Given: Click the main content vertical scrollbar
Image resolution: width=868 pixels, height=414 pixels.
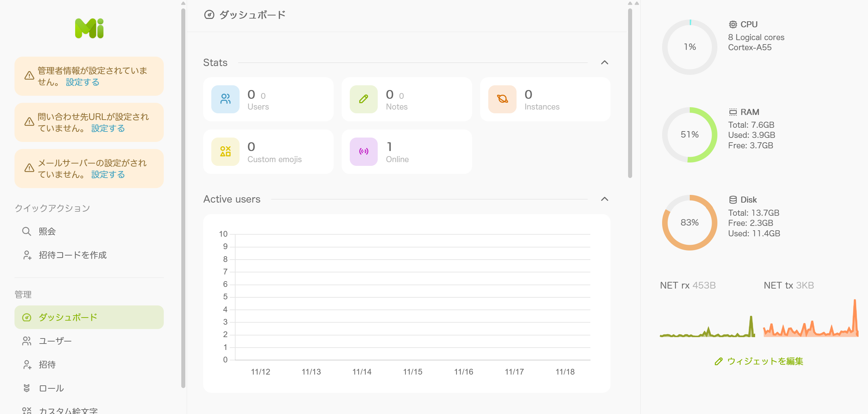Looking at the screenshot, I should click(x=630, y=93).
